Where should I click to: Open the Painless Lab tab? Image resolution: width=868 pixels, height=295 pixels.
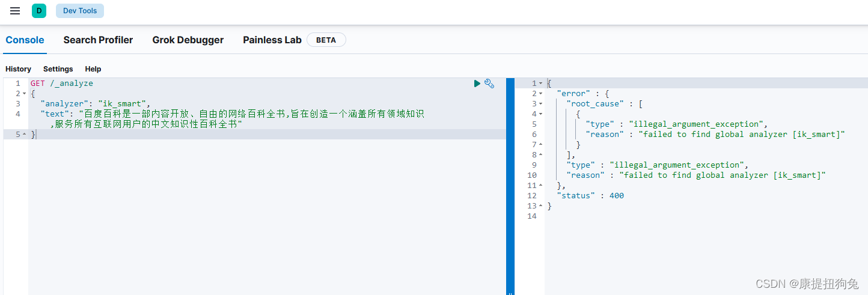[x=272, y=40]
